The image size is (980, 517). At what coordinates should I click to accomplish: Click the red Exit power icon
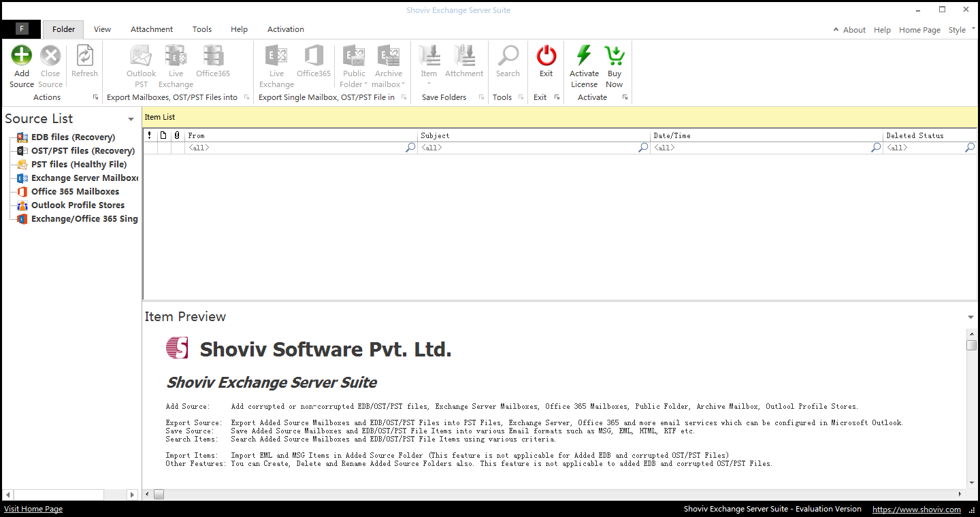click(546, 56)
